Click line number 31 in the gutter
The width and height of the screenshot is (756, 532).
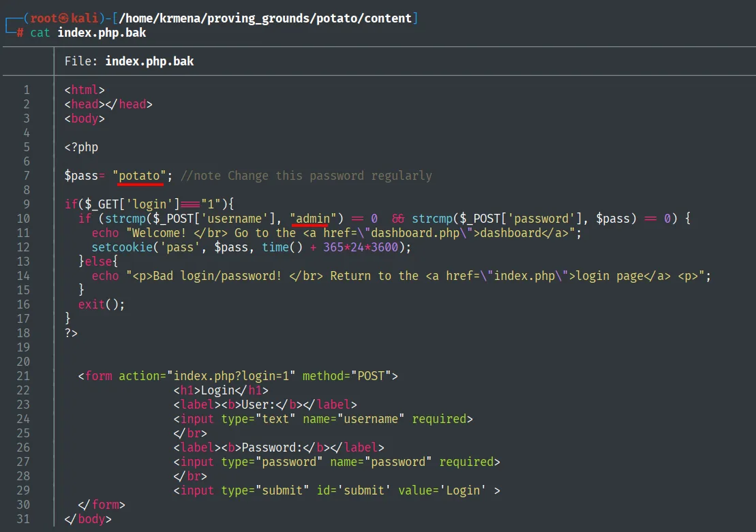coord(23,519)
